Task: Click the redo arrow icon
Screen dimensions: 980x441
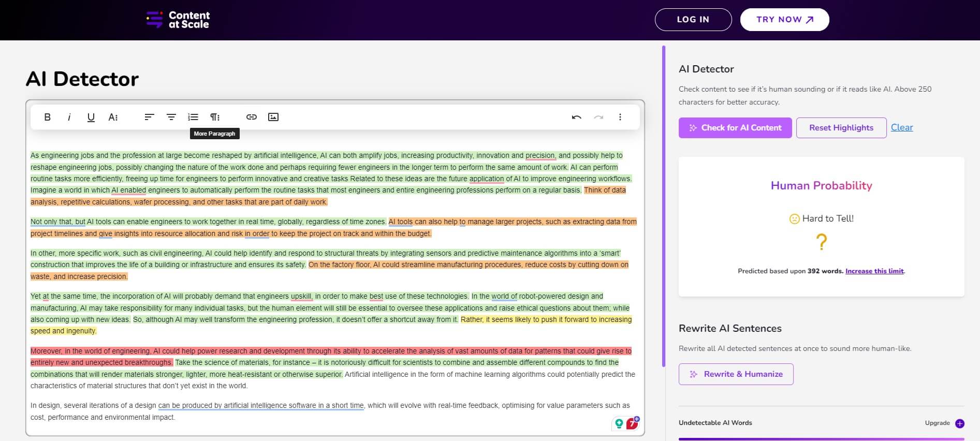Action: pyautogui.click(x=598, y=117)
